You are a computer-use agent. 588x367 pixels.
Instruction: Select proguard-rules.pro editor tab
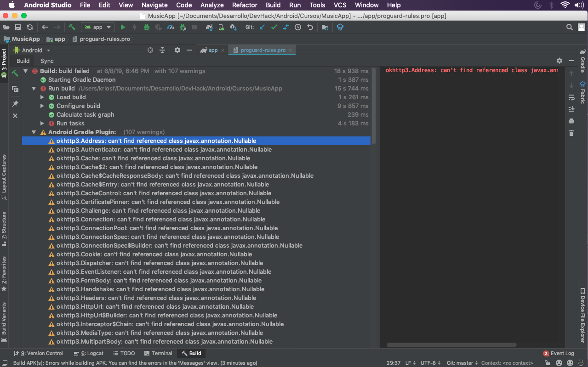(262, 50)
